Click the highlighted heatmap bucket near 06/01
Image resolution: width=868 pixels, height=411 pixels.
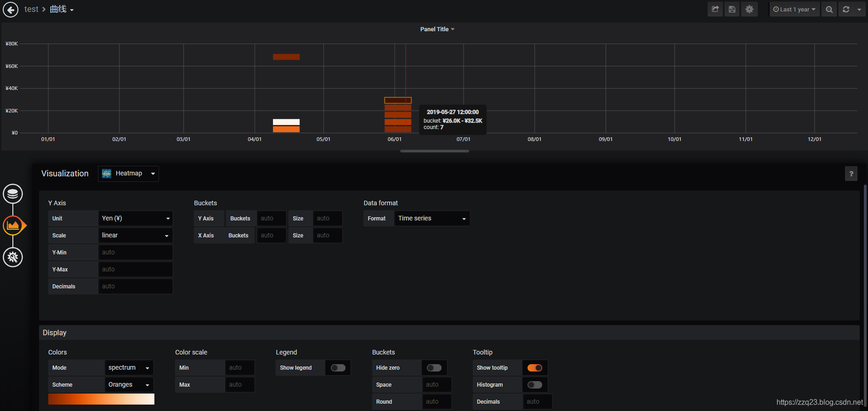[398, 100]
